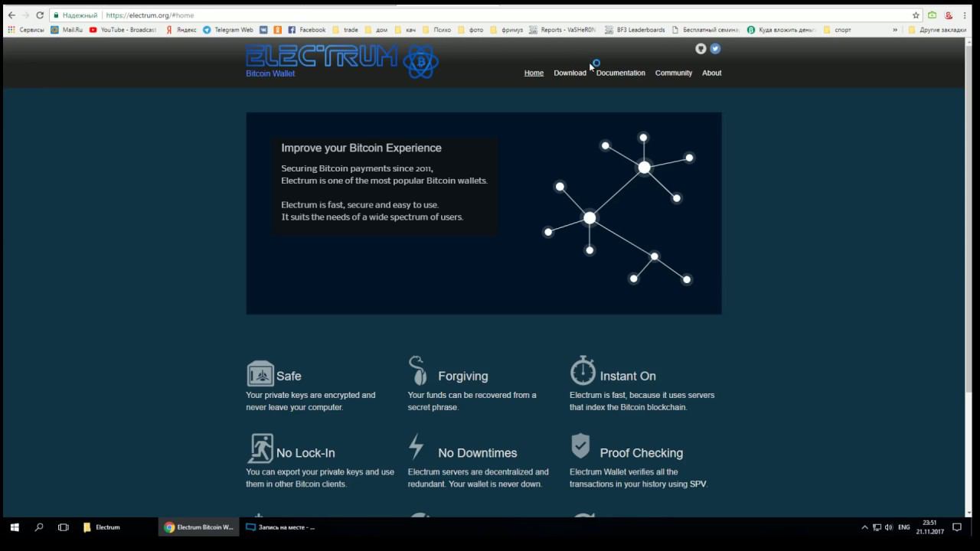Open the Download page

point(570,73)
